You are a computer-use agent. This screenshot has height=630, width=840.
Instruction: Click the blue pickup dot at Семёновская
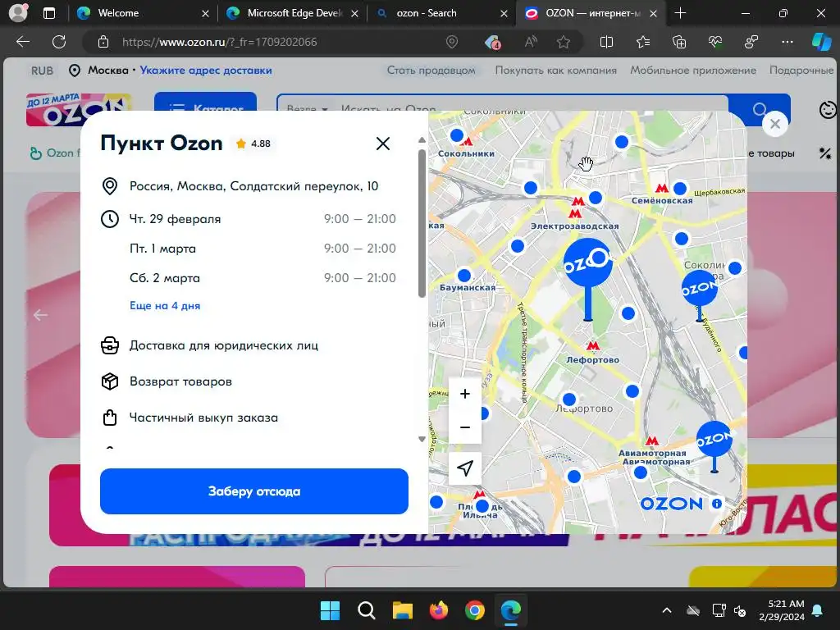[x=680, y=189]
